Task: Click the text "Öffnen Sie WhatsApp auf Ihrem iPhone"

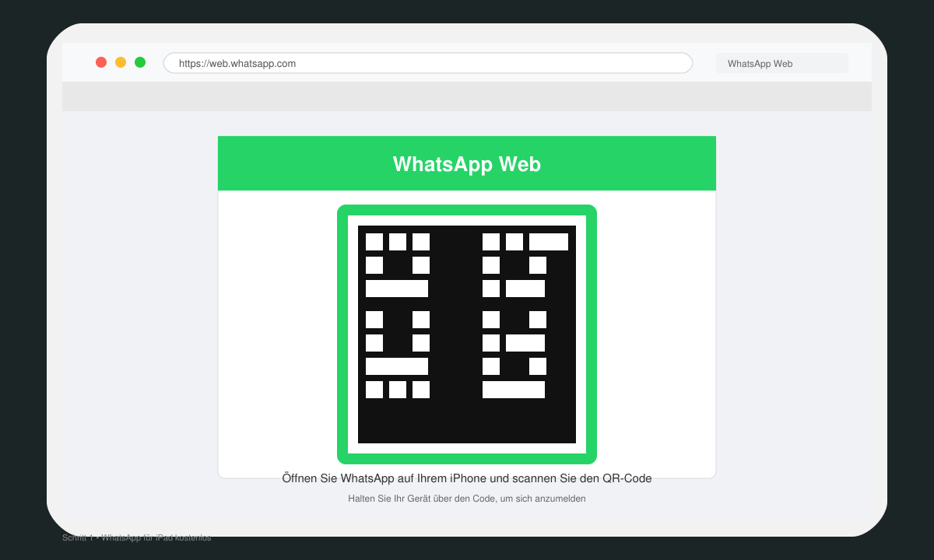Action: pos(384,478)
